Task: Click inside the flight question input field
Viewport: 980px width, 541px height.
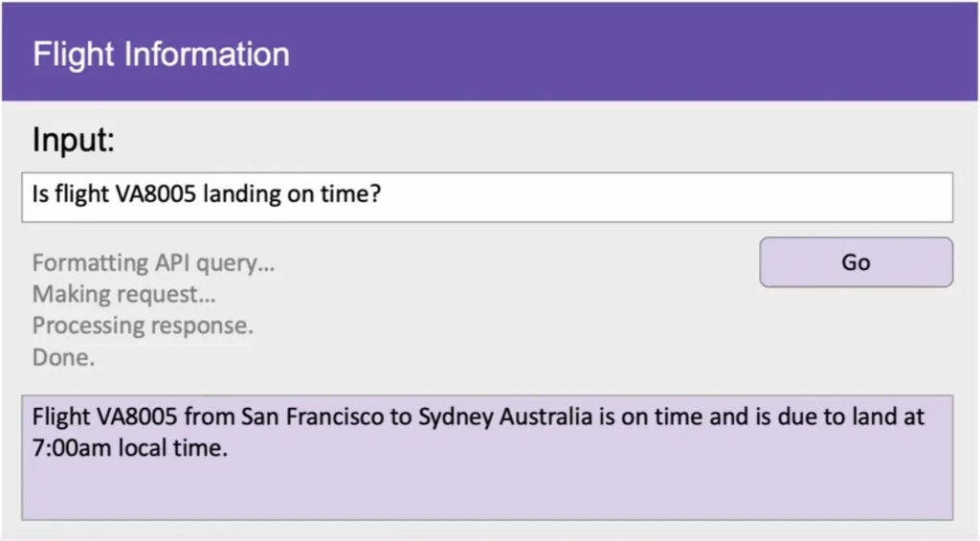Action: (486, 197)
